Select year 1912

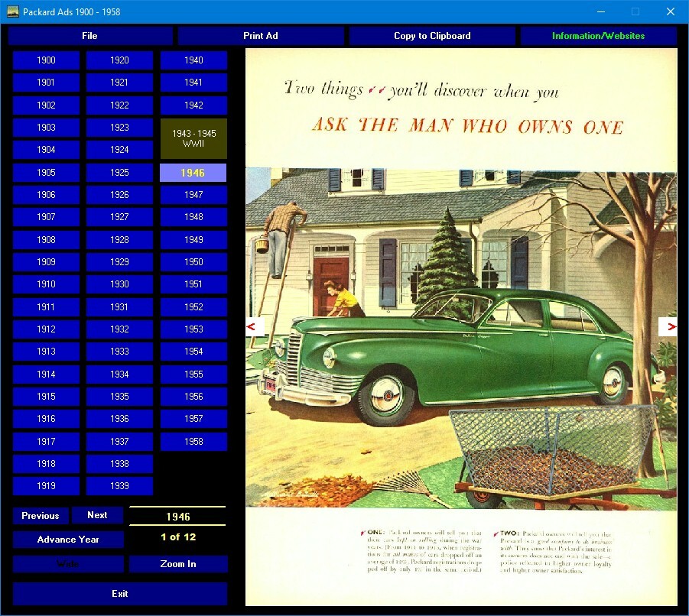click(x=46, y=329)
